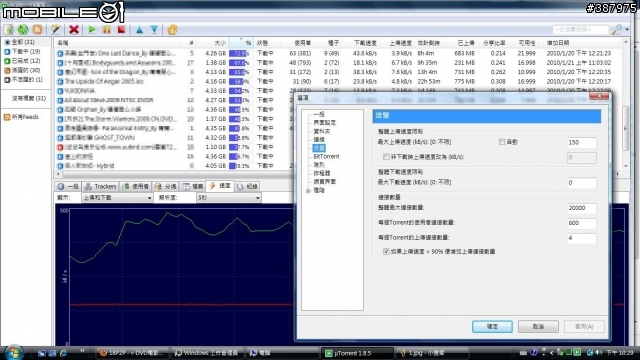The width and height of the screenshot is (640, 360).
Task: Select the 全部 (31) sidebar category
Action: point(23,42)
